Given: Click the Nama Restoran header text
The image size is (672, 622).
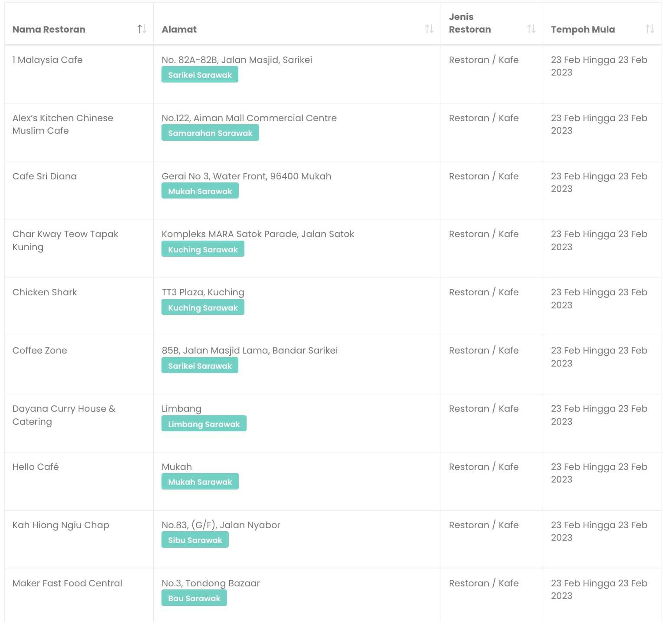Looking at the screenshot, I should tap(49, 30).
